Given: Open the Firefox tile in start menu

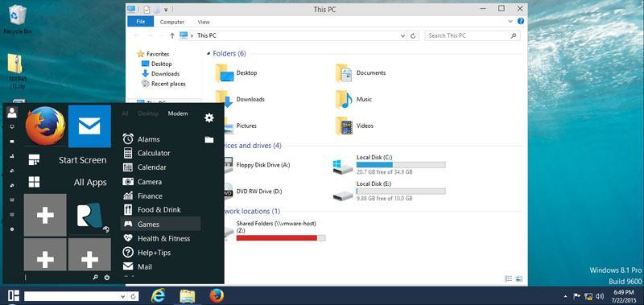Looking at the screenshot, I should click(x=45, y=126).
